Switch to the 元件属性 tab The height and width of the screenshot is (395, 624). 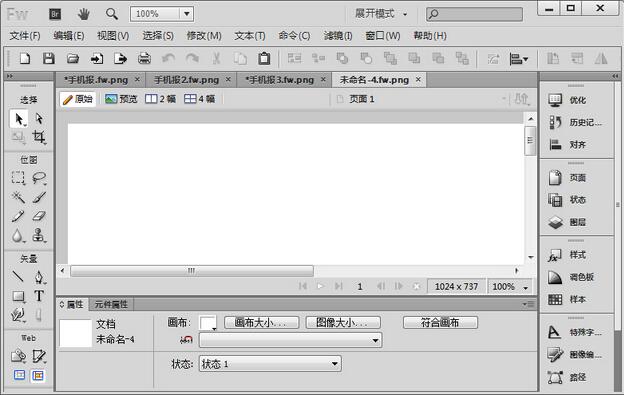[x=111, y=305]
